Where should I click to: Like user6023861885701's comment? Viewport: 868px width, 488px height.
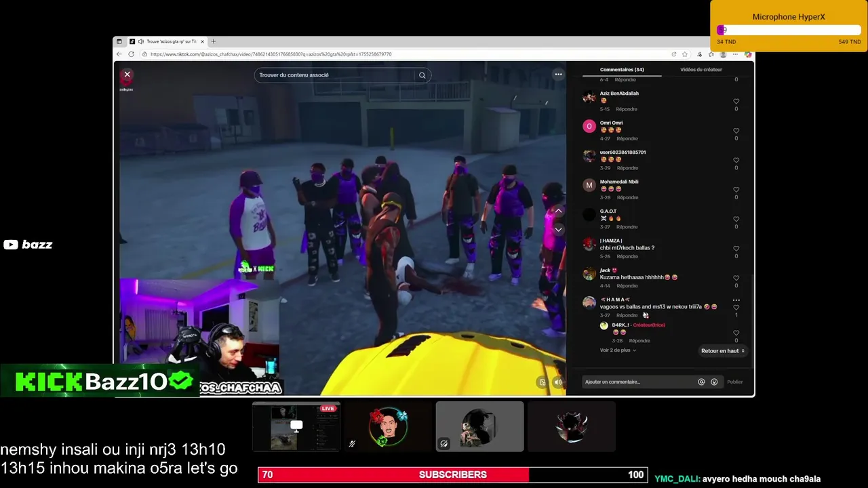(x=736, y=161)
